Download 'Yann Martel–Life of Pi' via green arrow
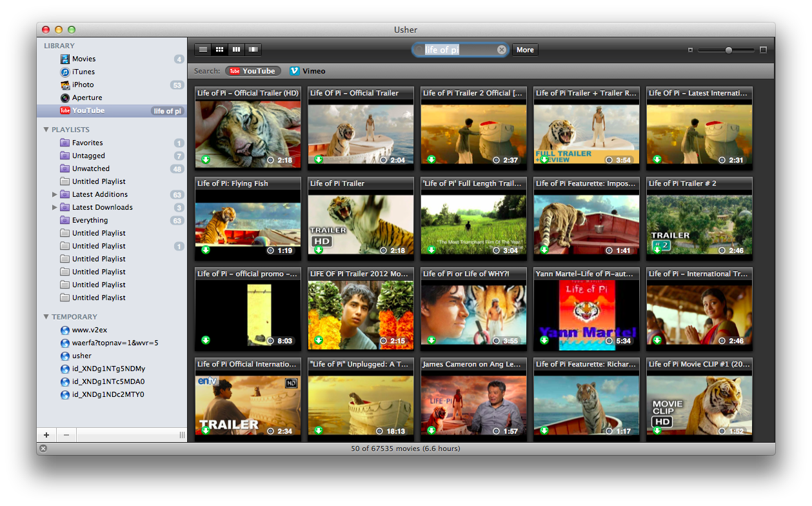 click(544, 340)
